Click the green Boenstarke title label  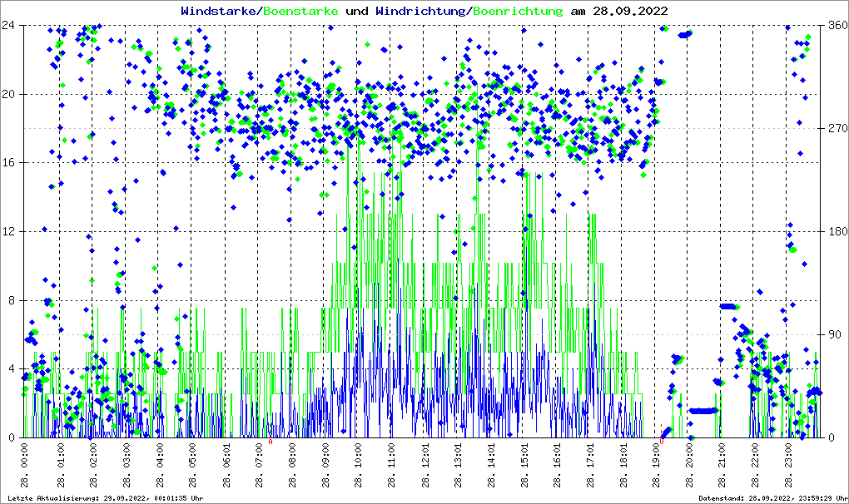(x=300, y=11)
